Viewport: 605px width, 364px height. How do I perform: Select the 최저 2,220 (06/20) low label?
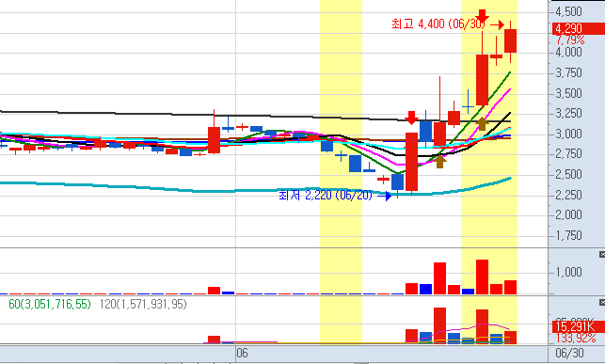tap(326, 195)
